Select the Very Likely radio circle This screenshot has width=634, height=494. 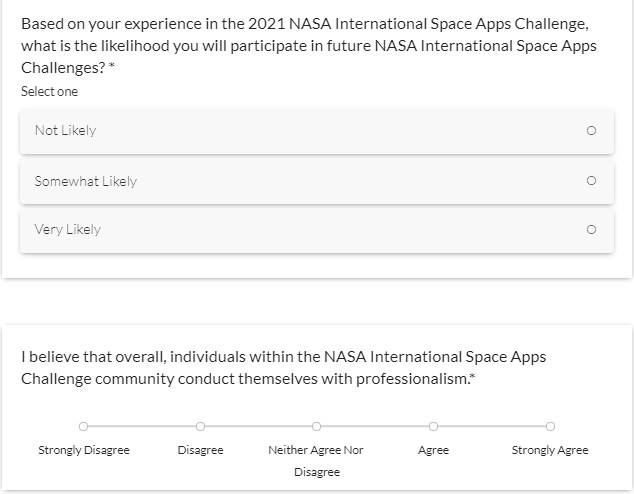point(591,230)
